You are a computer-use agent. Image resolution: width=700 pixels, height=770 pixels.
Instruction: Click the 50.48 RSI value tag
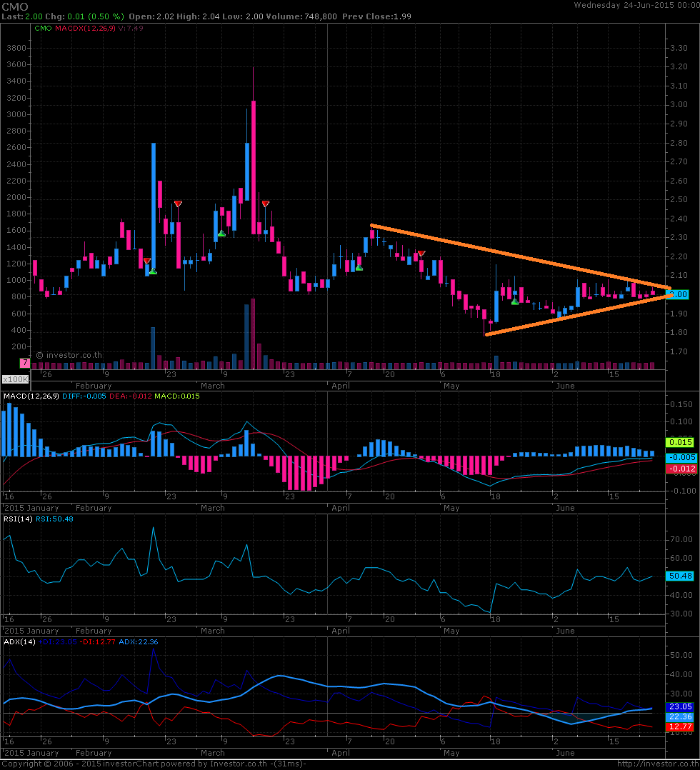click(x=680, y=576)
